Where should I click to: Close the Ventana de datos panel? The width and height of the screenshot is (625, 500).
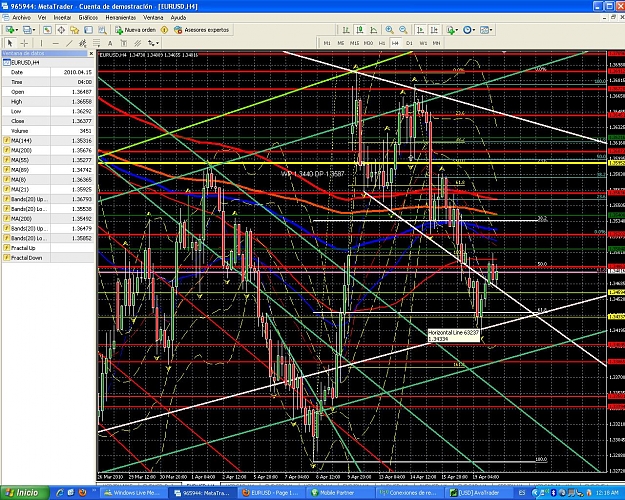(x=91, y=53)
